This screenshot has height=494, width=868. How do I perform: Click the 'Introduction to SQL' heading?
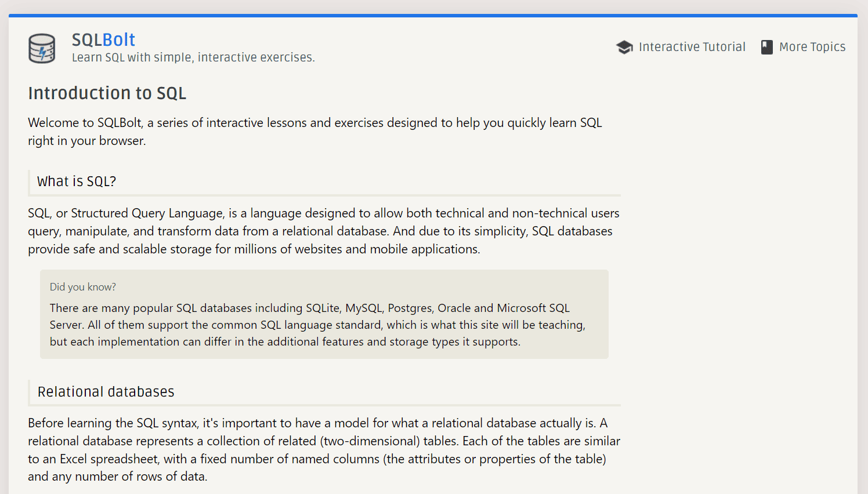107,93
